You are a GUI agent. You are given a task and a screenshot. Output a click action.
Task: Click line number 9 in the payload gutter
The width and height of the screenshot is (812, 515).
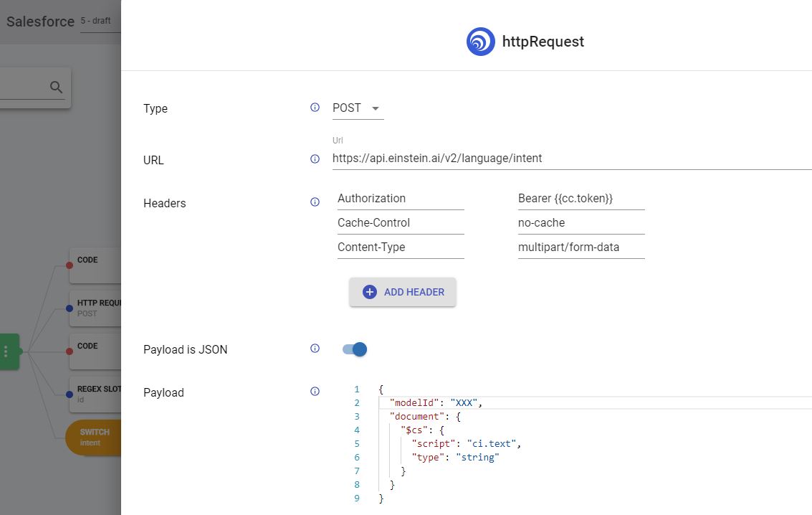(x=357, y=499)
